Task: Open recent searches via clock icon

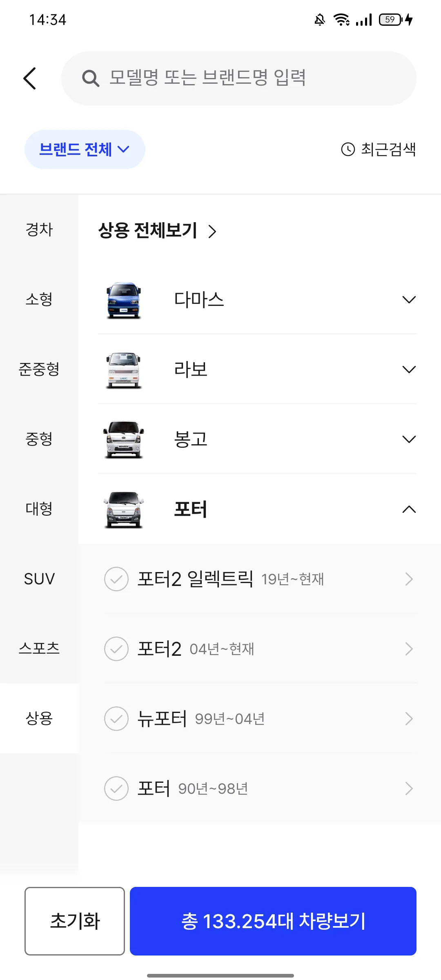Action: point(348,149)
